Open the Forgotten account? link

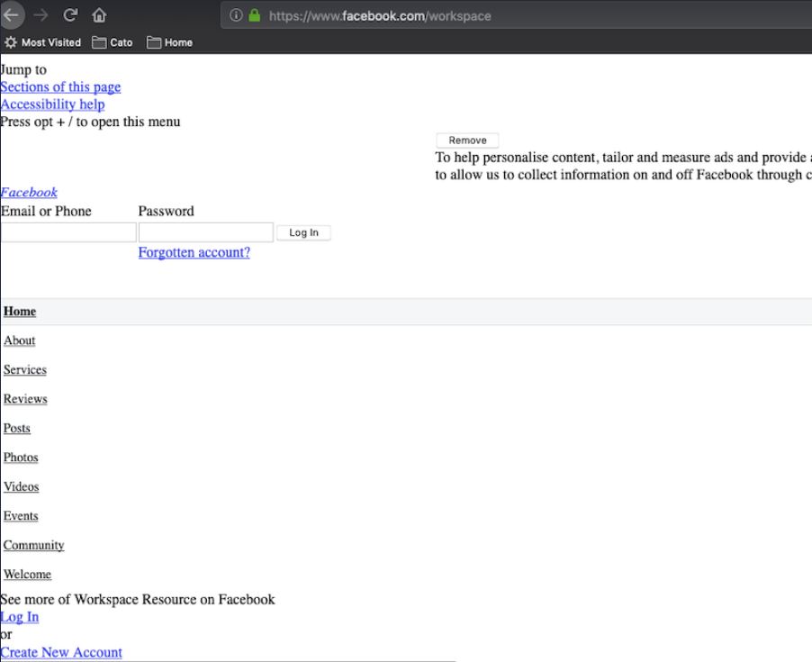point(194,252)
